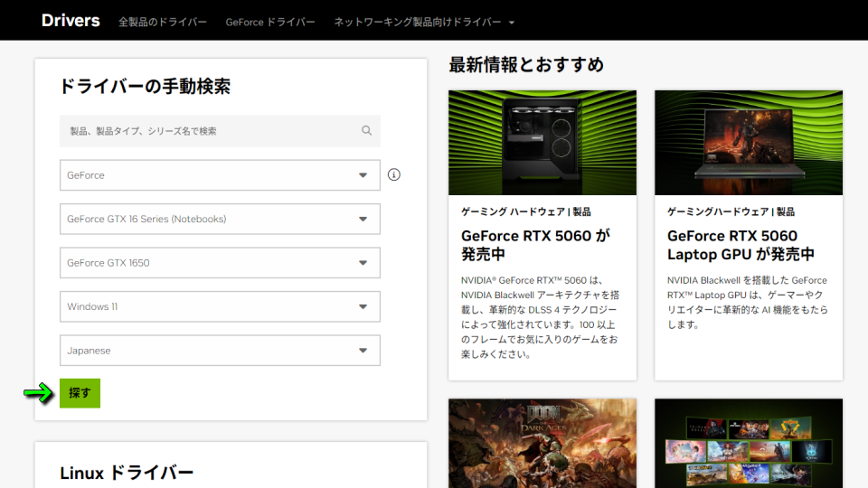This screenshot has width=868, height=488.
Task: Click the NVIDIA Blackwell description on the RTX 5060 が発売中 card
Action: tap(541, 317)
